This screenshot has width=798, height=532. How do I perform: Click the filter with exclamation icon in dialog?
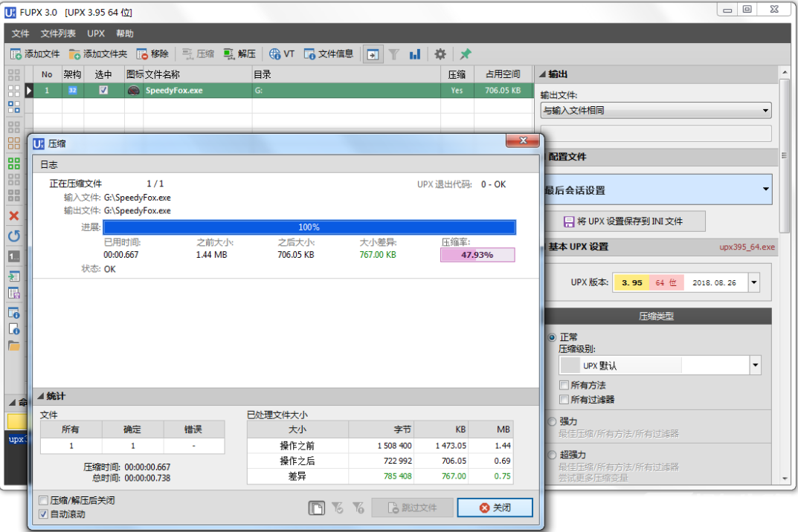[x=358, y=507]
